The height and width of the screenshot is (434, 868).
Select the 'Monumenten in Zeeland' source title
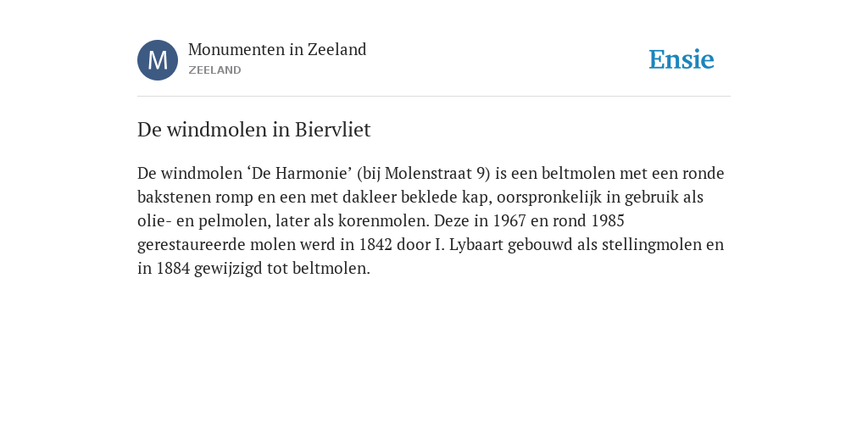[x=277, y=50]
